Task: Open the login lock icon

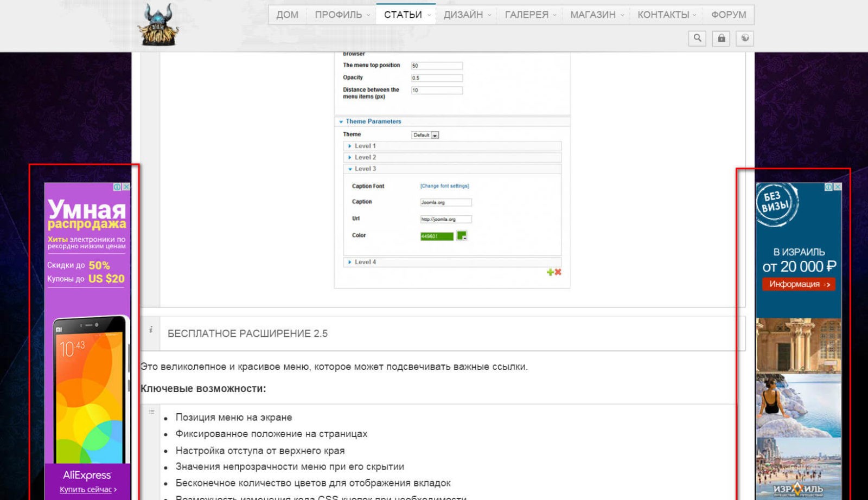Action: pos(722,38)
